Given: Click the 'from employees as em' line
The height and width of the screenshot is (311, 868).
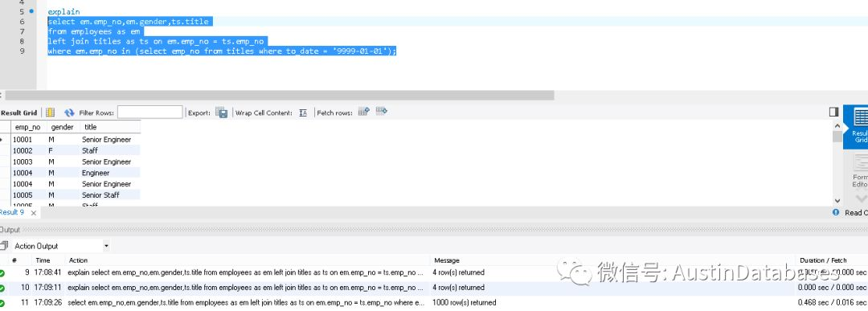Looking at the screenshot, I should (x=94, y=31).
